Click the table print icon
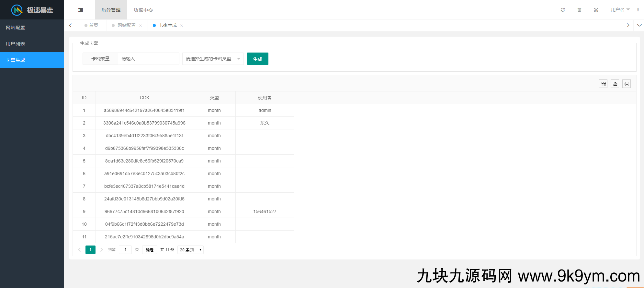The image size is (644, 288). 627,84
